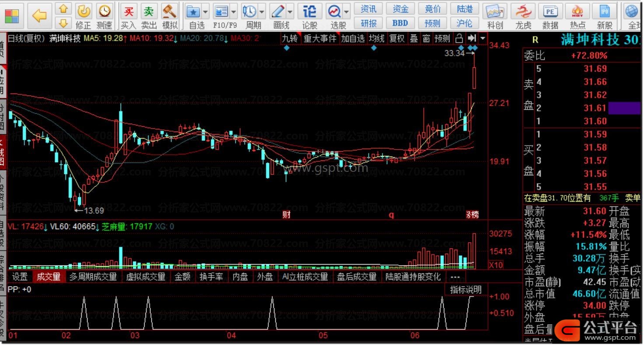Expand the 周期 period dropdown arrow
644x345 pixels.
pyautogui.click(x=262, y=11)
